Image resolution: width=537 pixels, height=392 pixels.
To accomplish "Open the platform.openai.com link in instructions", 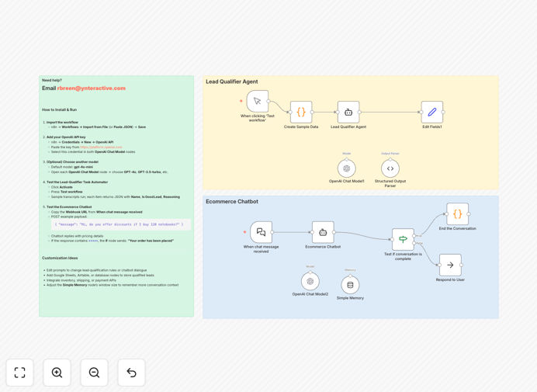I will (x=101, y=147).
